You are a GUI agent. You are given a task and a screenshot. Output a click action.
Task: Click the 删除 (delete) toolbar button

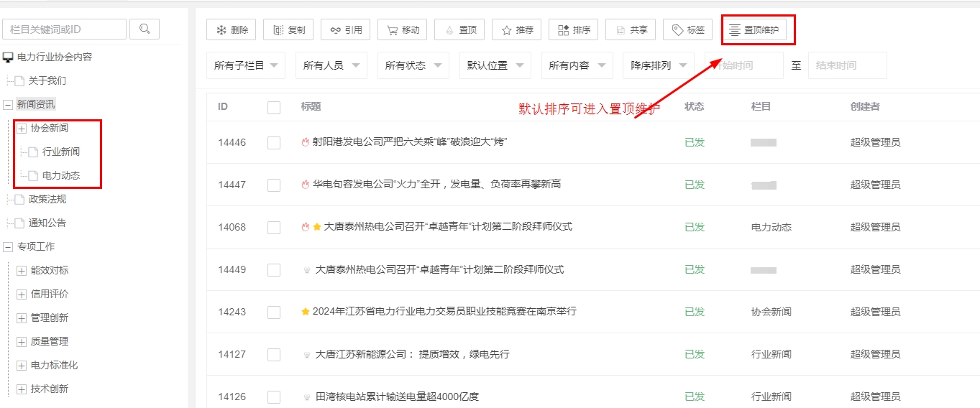coord(231,29)
